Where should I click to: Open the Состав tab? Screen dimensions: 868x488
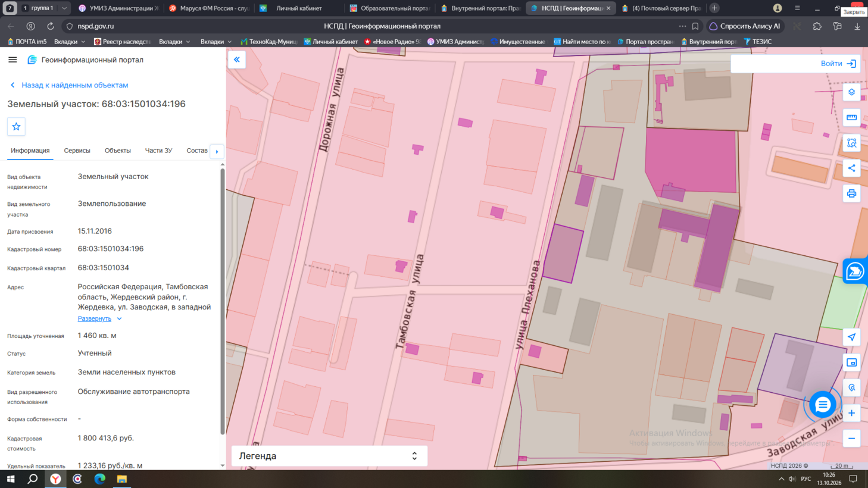tap(197, 151)
